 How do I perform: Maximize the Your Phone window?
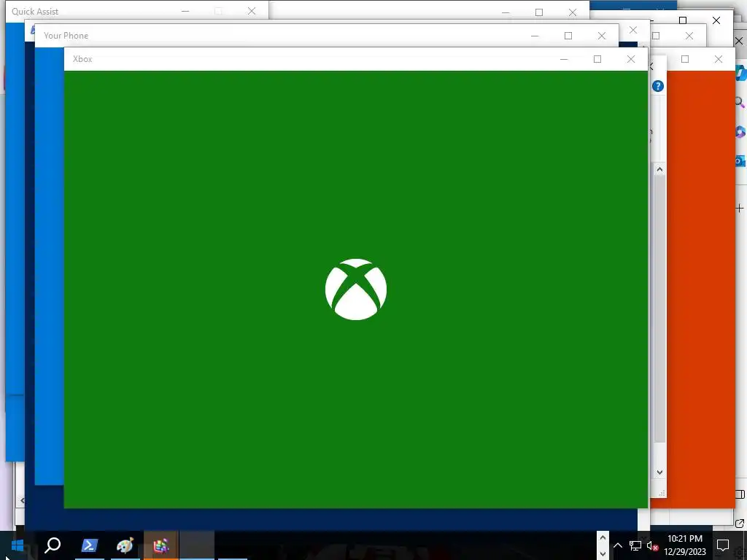click(x=568, y=36)
